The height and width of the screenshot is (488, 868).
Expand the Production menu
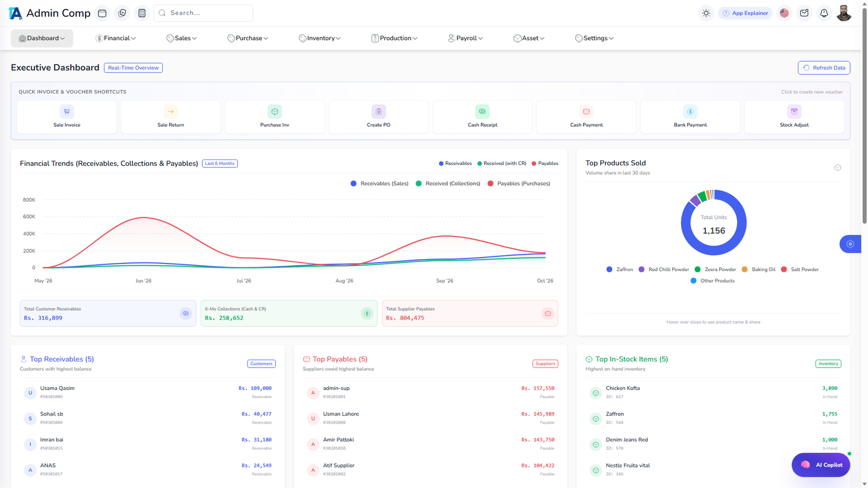coord(394,38)
